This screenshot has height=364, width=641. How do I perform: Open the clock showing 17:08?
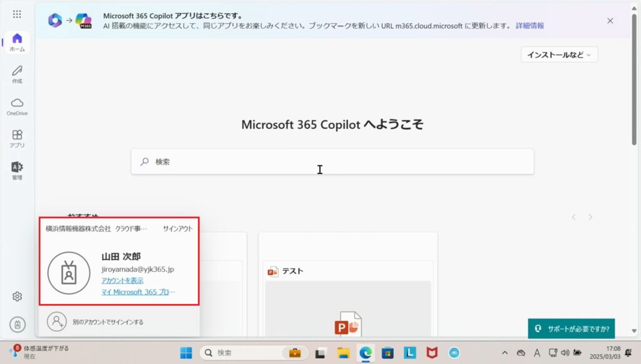click(605, 353)
